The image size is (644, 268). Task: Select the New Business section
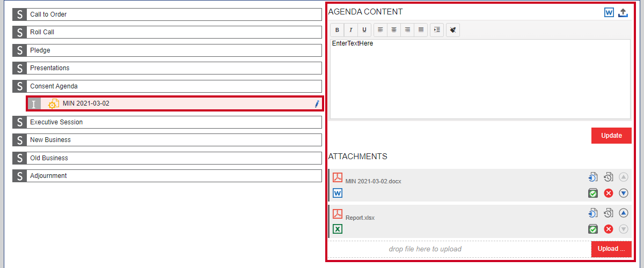click(x=167, y=140)
